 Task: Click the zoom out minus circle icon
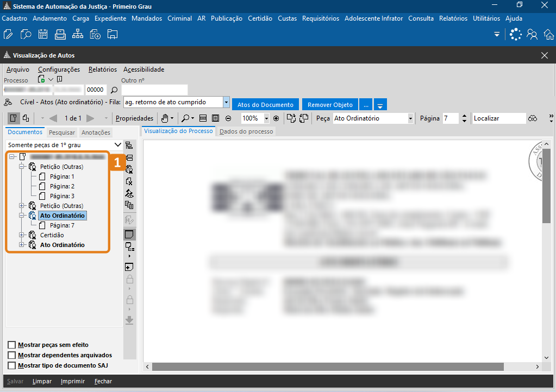point(228,118)
